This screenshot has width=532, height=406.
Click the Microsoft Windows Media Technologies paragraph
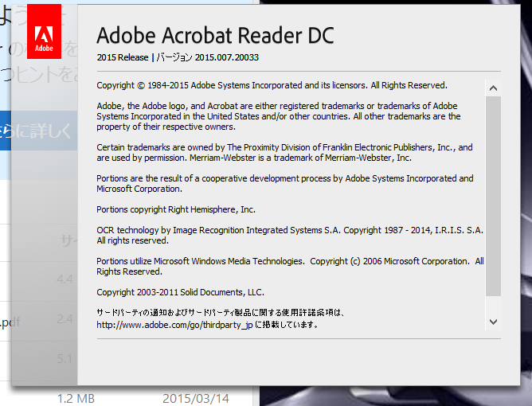click(290, 266)
